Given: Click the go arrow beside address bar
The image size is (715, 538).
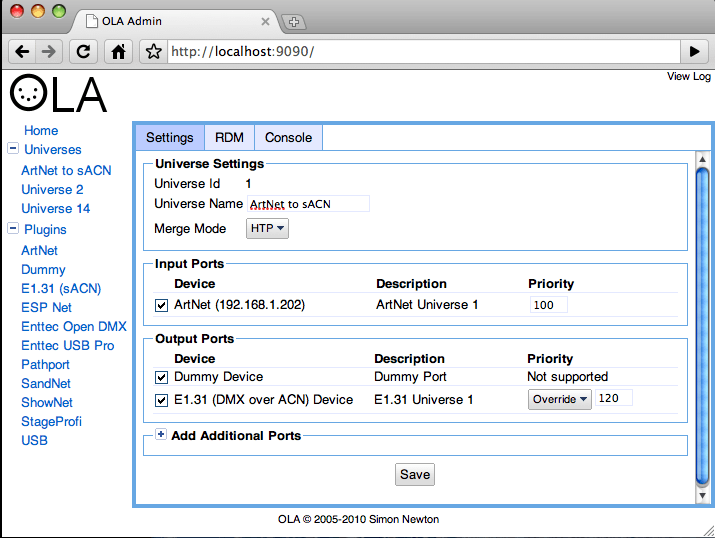Looking at the screenshot, I should coord(694,52).
